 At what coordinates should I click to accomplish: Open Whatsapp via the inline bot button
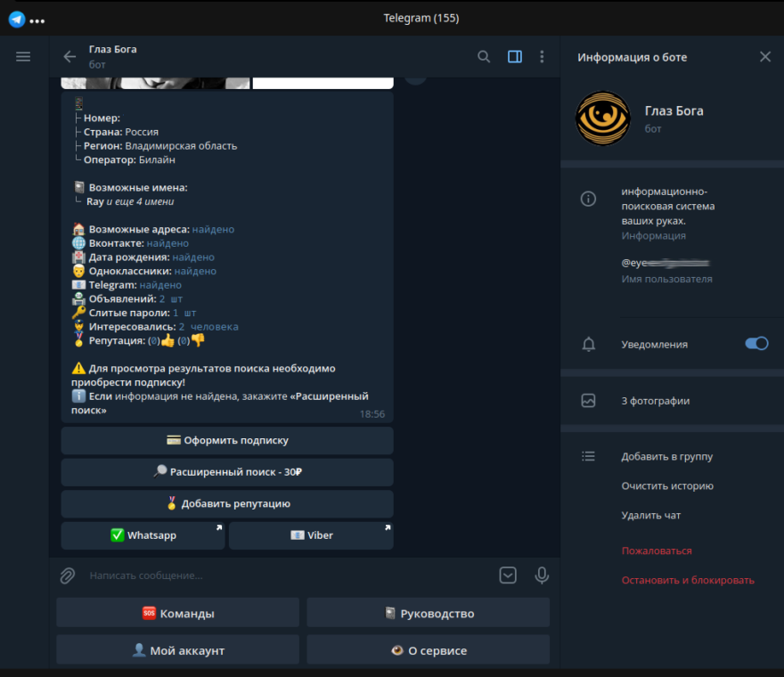[143, 535]
